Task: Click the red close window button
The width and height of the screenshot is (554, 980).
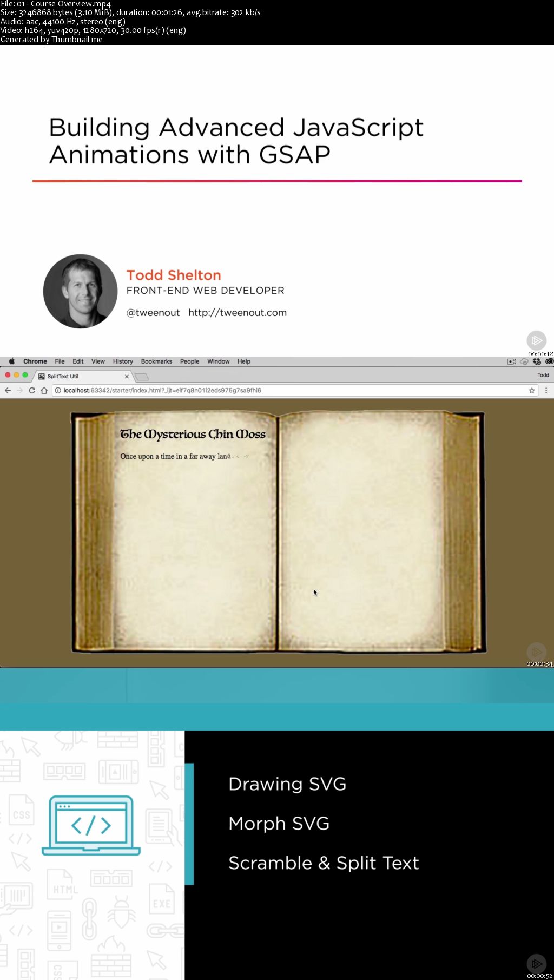Action: point(8,375)
